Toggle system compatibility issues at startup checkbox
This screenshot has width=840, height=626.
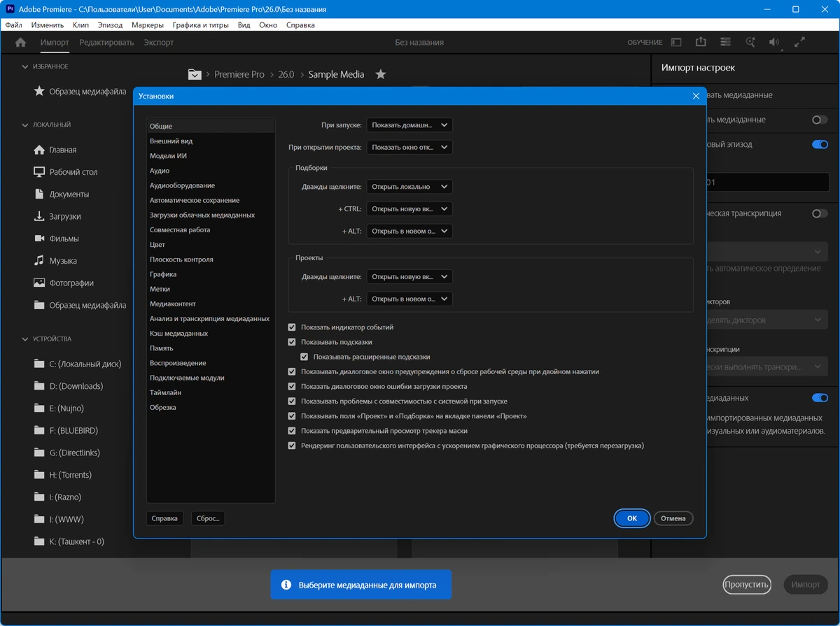292,401
